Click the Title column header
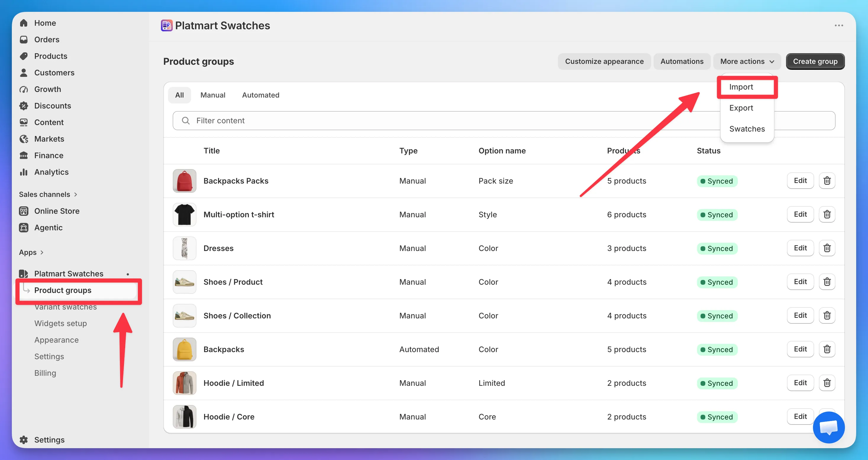This screenshot has height=460, width=868. [212, 150]
